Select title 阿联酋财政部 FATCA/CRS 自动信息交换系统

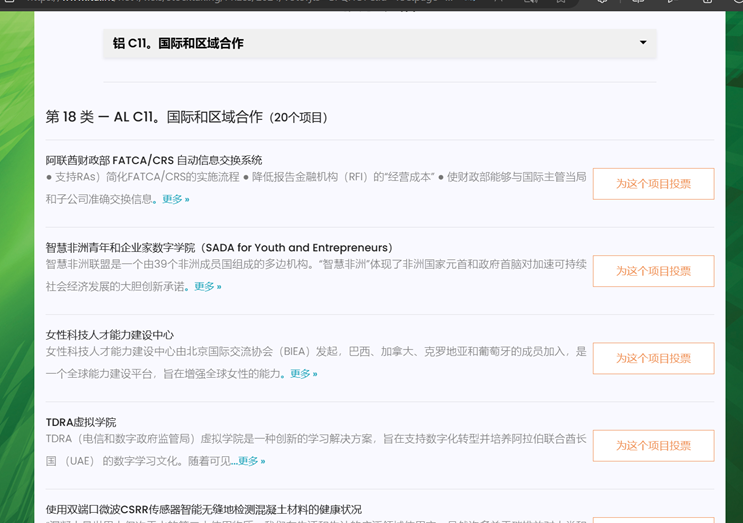(154, 160)
